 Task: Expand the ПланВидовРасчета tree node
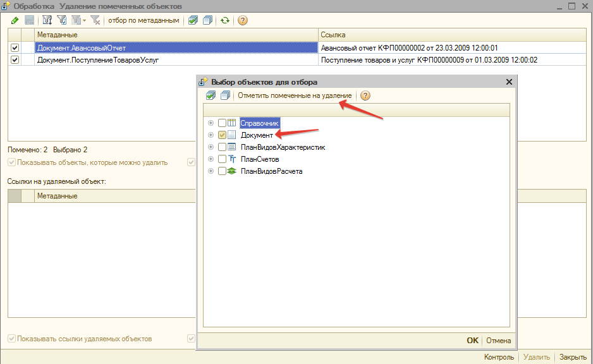click(x=211, y=171)
